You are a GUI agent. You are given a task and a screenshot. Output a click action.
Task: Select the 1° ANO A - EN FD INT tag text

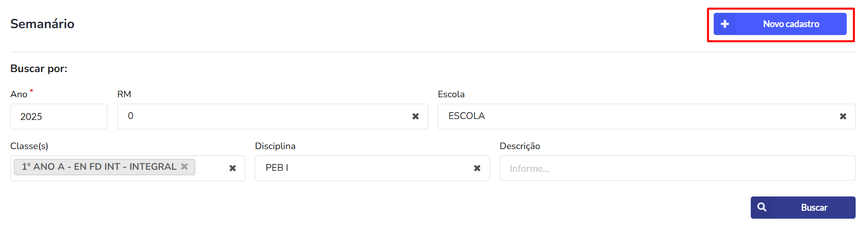99,166
